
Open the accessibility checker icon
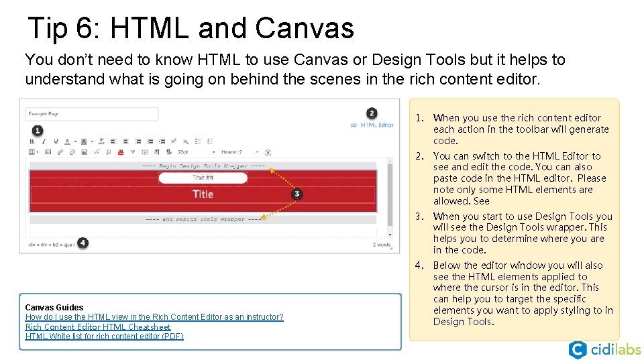pyautogui.click(x=268, y=153)
